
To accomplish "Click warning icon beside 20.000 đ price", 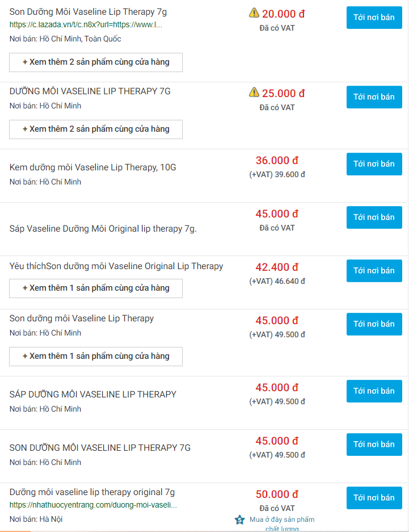I will point(254,13).
